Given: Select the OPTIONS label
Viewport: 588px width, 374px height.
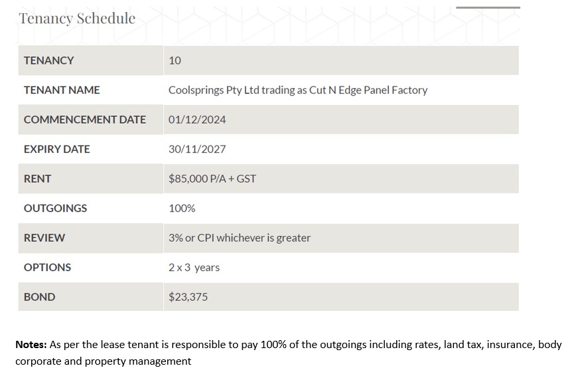Looking at the screenshot, I should 47,267.
